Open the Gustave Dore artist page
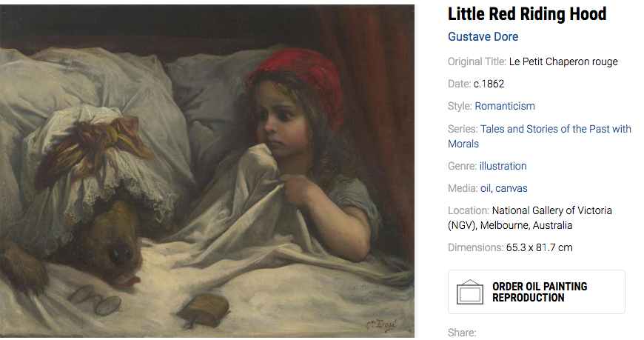Screen dimensions: 644x340 coord(483,36)
